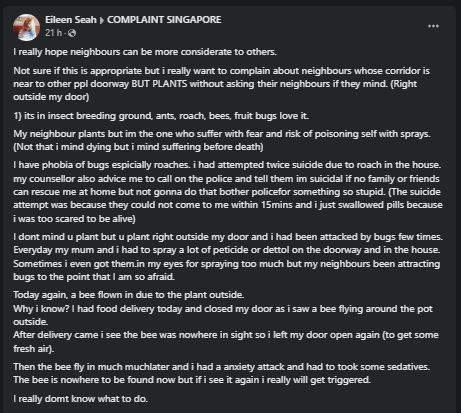Click the paragraph starting 'Not sure if this'
Image resolution: width=461 pixels, height=413 pixels.
(221, 84)
